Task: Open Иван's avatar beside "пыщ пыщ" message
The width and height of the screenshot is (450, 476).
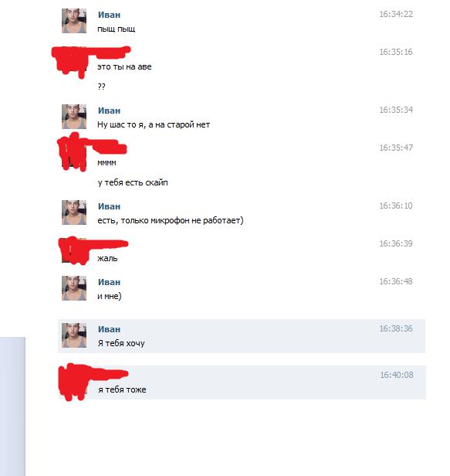Action: pos(74,21)
